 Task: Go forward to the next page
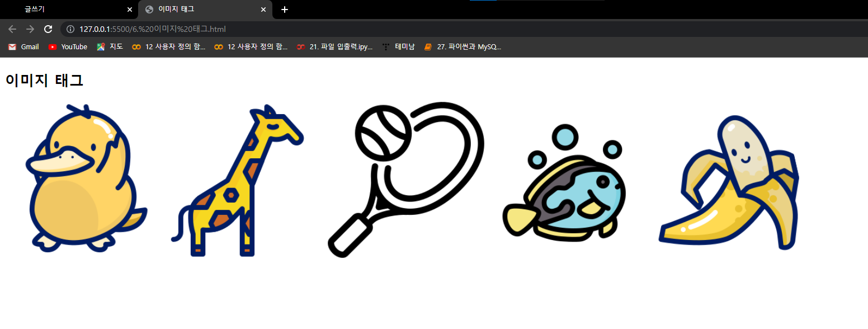[30, 29]
